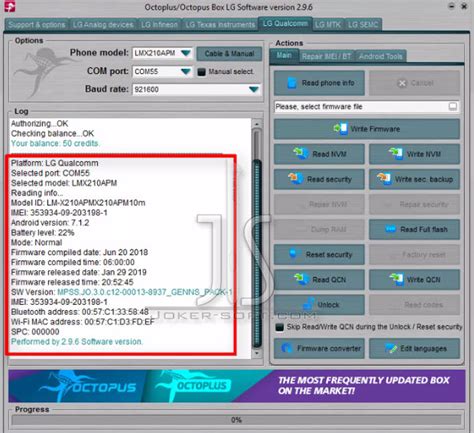Image resolution: width=474 pixels, height=433 pixels.
Task: Click the Read phone info button
Action: coord(319,83)
